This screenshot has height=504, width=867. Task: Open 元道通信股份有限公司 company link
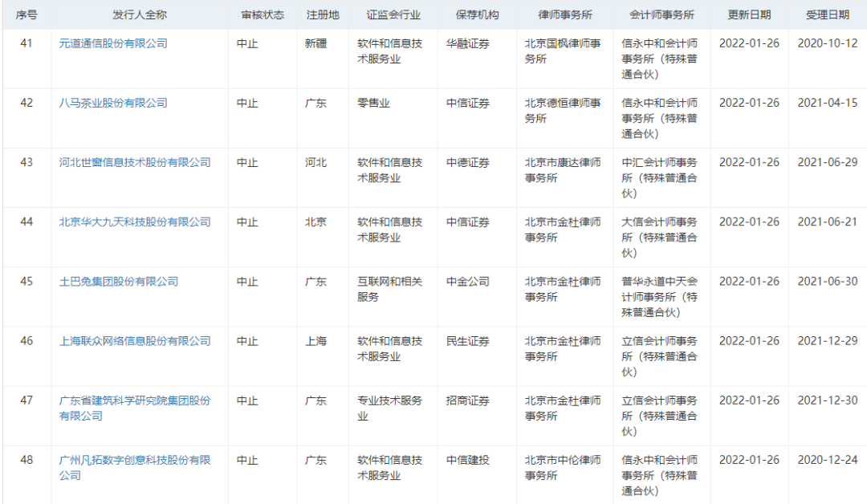[x=113, y=43]
